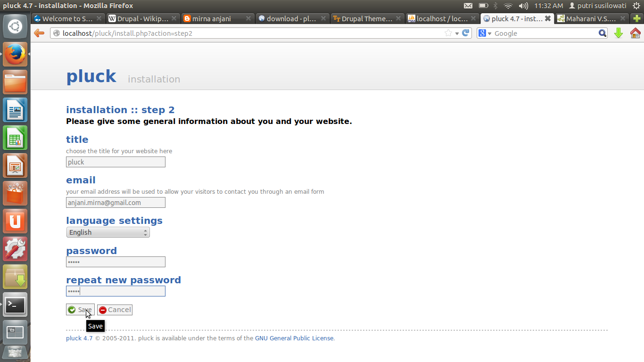Switch to the download - pl... tab
Viewport: 644px width, 362px height.
click(293, 18)
